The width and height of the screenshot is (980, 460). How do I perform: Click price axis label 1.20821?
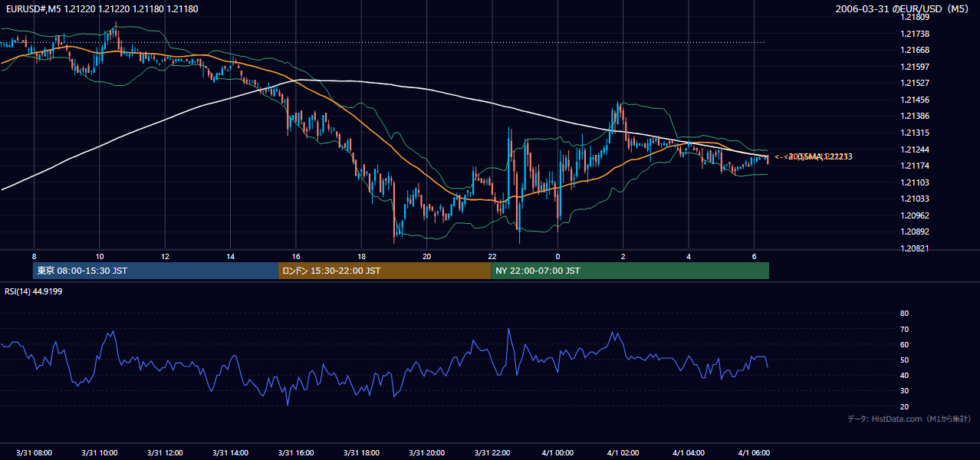pyautogui.click(x=914, y=248)
